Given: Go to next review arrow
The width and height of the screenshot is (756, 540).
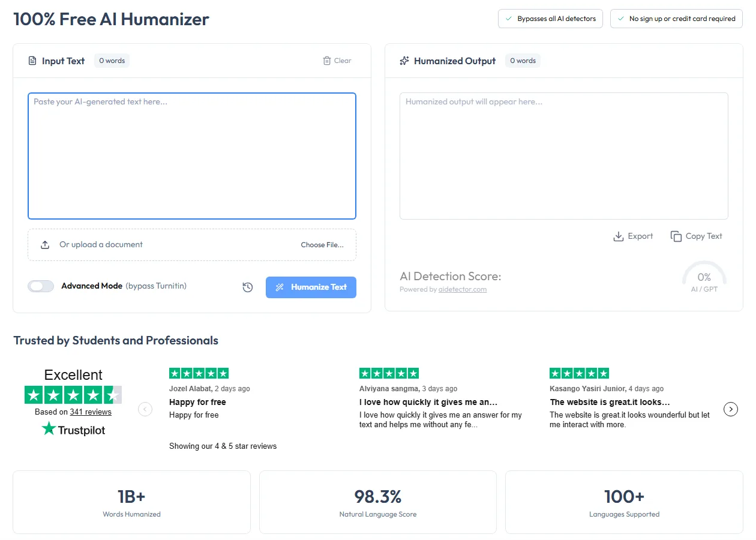Looking at the screenshot, I should (x=731, y=409).
